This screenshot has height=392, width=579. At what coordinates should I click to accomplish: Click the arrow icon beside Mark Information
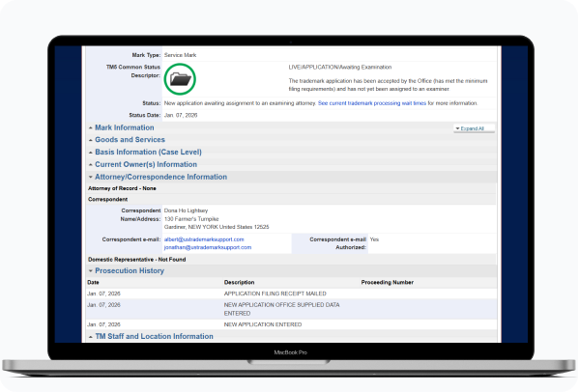tap(91, 128)
